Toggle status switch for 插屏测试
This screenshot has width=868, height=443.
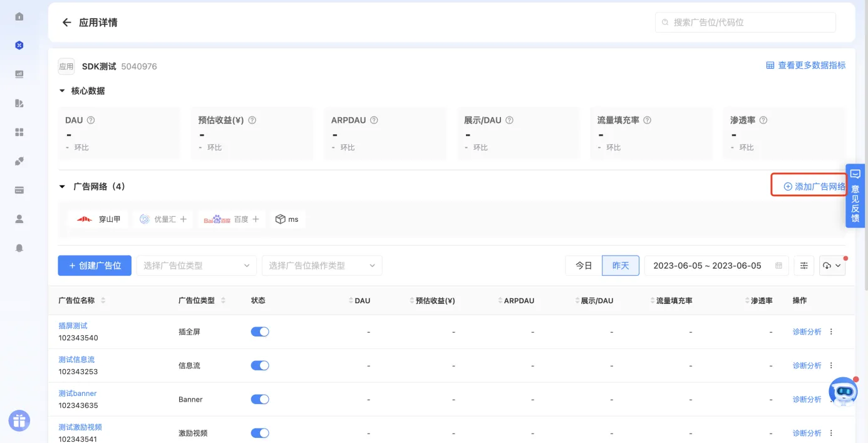(260, 332)
